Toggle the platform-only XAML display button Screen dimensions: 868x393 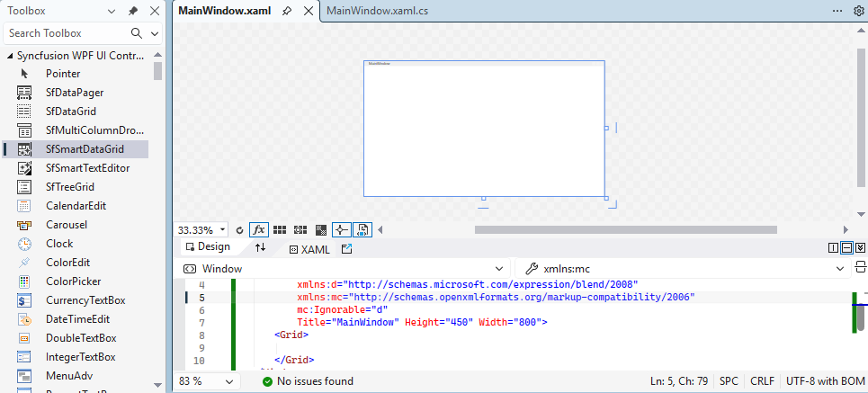(362, 229)
